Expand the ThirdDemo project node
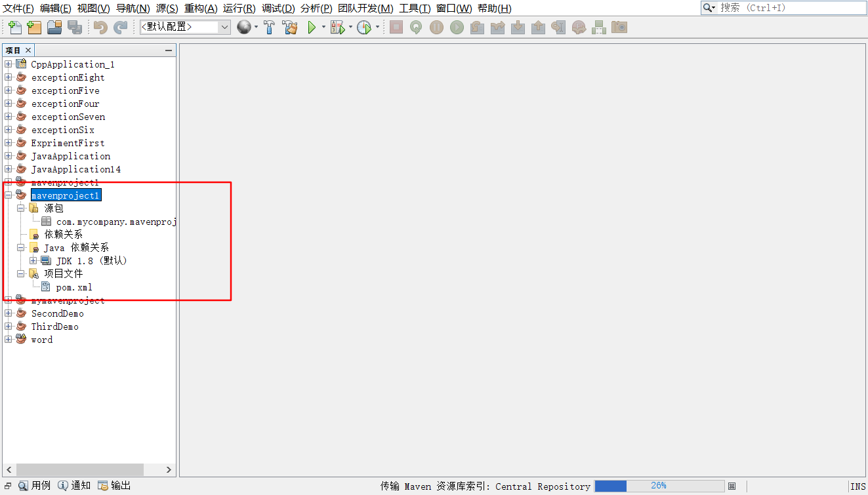The width and height of the screenshot is (868, 495). click(9, 327)
